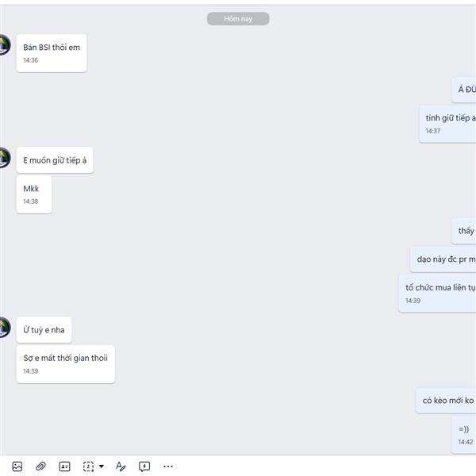Show more options three-dots icon
476x476 pixels.
pyautogui.click(x=168, y=466)
